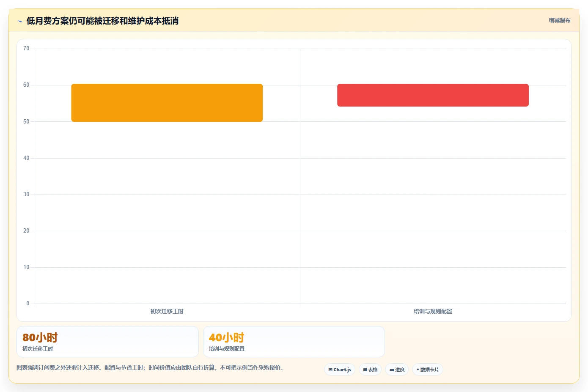Click the 培训与规则配置 x-axis label
The image size is (588, 392).
click(433, 311)
